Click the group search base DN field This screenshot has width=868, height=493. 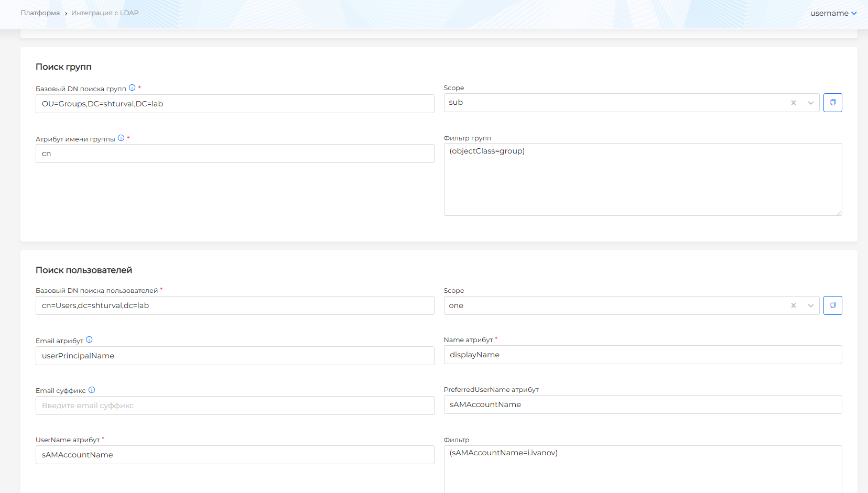(235, 104)
